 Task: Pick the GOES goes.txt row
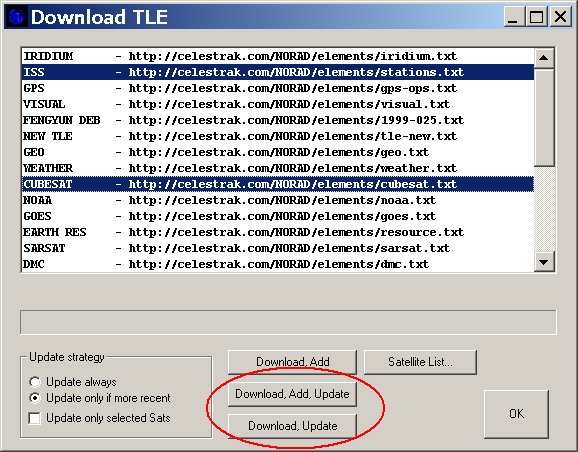tap(278, 216)
